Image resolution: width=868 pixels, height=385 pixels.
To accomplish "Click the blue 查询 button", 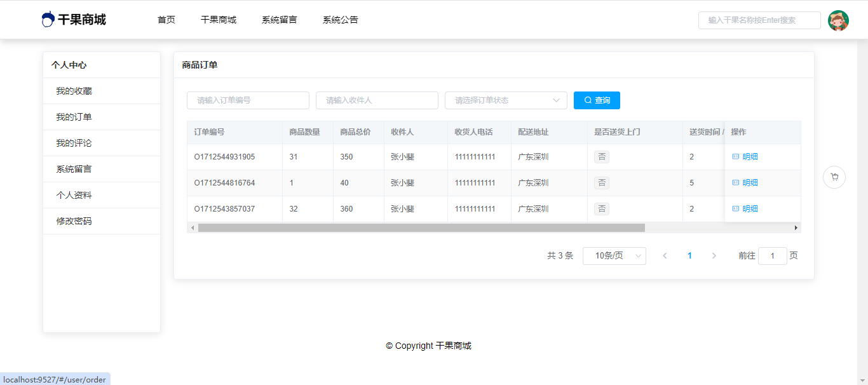I will 597,100.
